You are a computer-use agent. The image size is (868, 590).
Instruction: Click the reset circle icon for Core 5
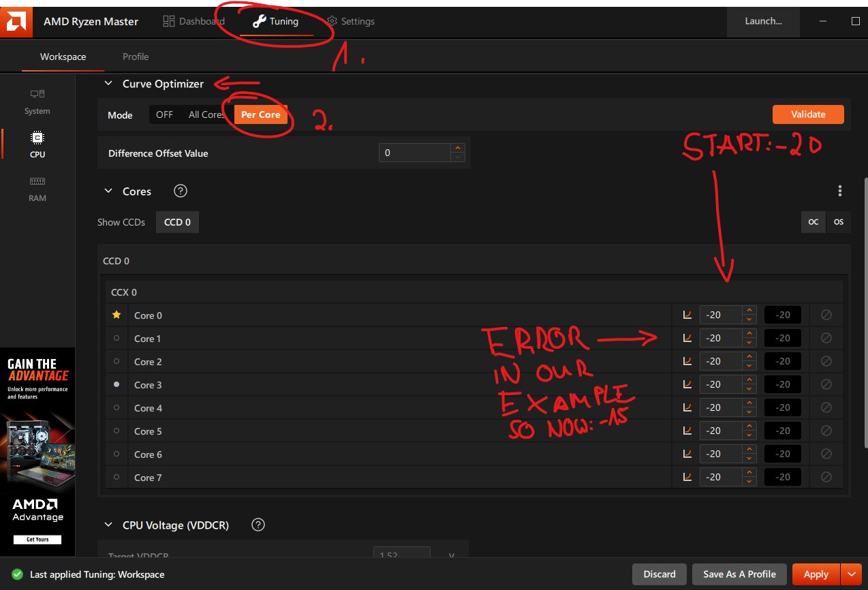click(x=826, y=431)
